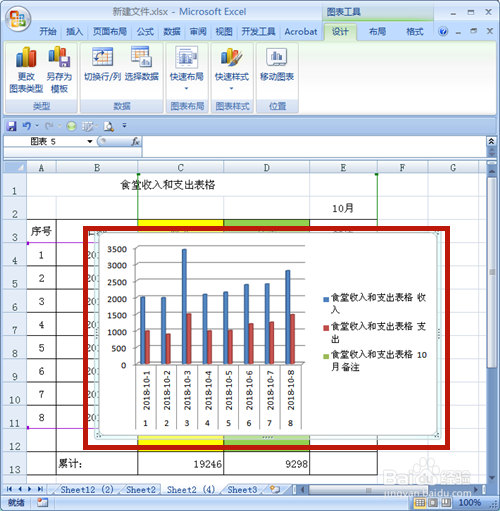Switch to Normal view icon
The image size is (500, 511).
(x=420, y=502)
